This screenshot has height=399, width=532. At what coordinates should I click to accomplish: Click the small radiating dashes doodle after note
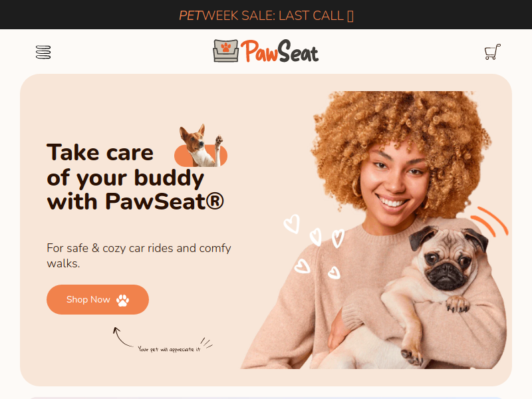click(207, 342)
